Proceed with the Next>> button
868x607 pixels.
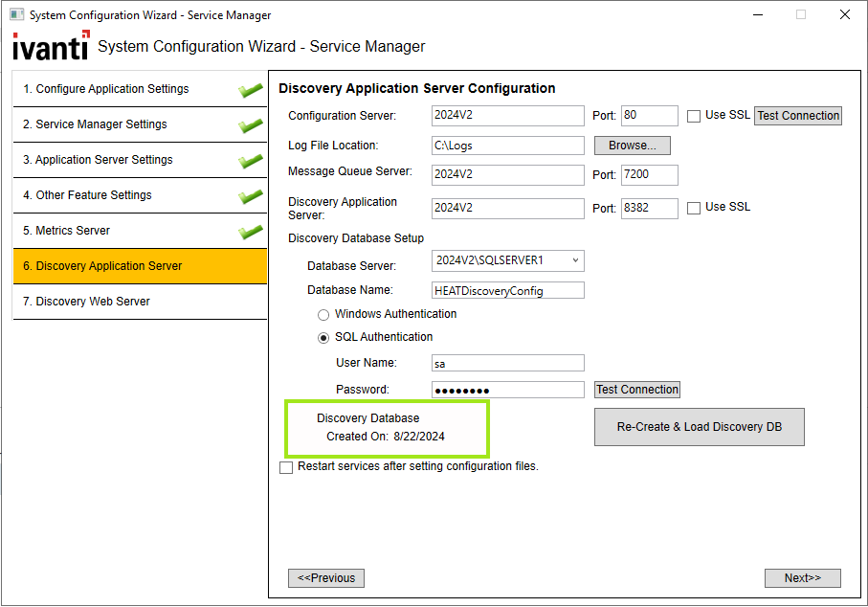tap(802, 578)
